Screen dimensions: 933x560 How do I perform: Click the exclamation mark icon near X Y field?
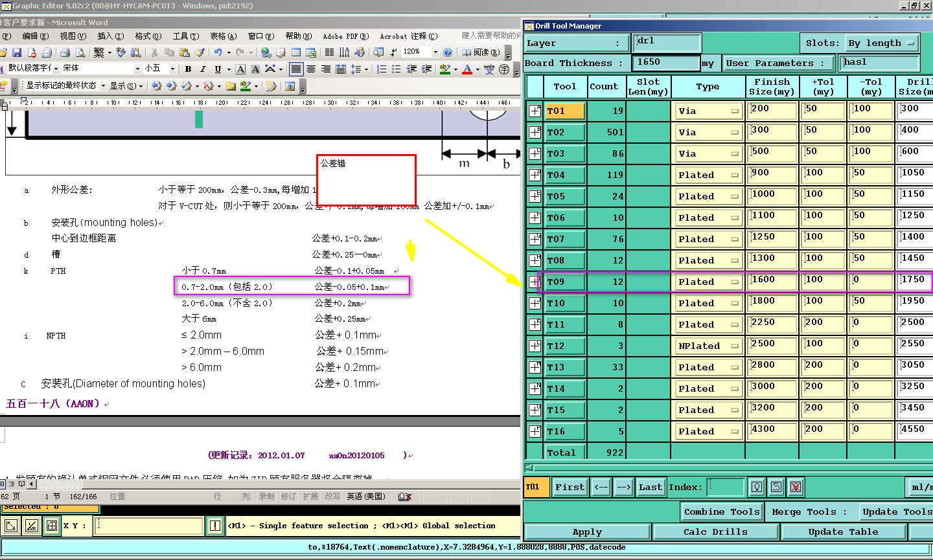coord(215,526)
